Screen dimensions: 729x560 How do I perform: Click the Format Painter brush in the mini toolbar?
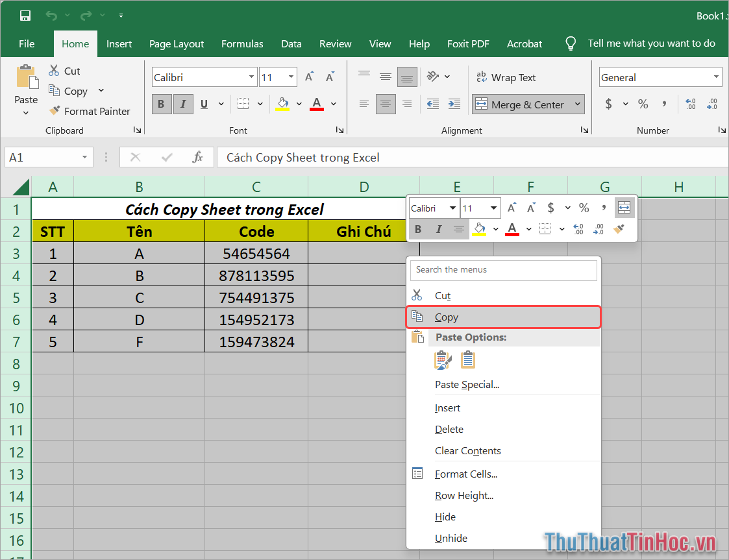pyautogui.click(x=619, y=228)
